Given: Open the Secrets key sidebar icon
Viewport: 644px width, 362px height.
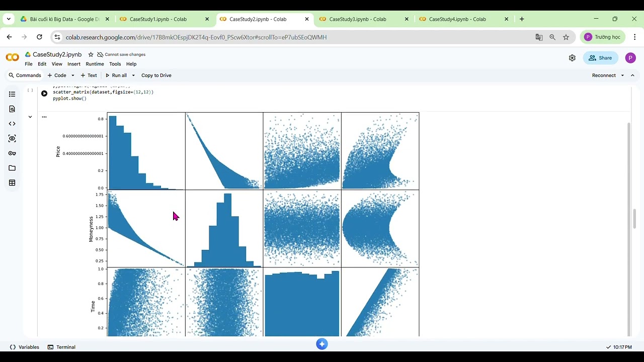Looking at the screenshot, I should pyautogui.click(x=12, y=153).
